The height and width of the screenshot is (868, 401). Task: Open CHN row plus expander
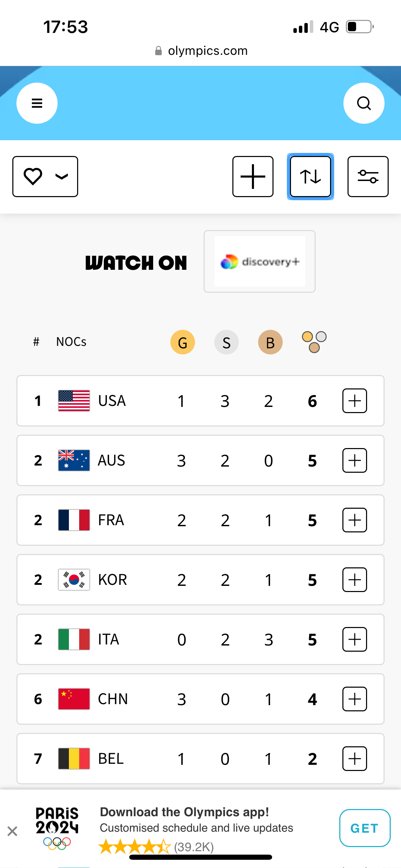tap(354, 699)
